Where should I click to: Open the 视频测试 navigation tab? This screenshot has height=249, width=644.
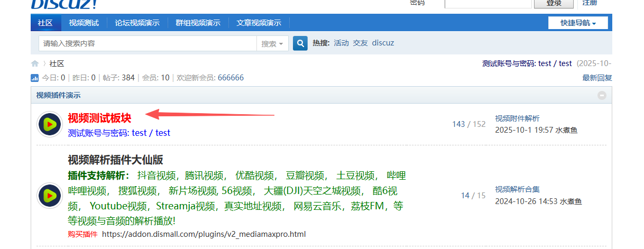coord(84,23)
